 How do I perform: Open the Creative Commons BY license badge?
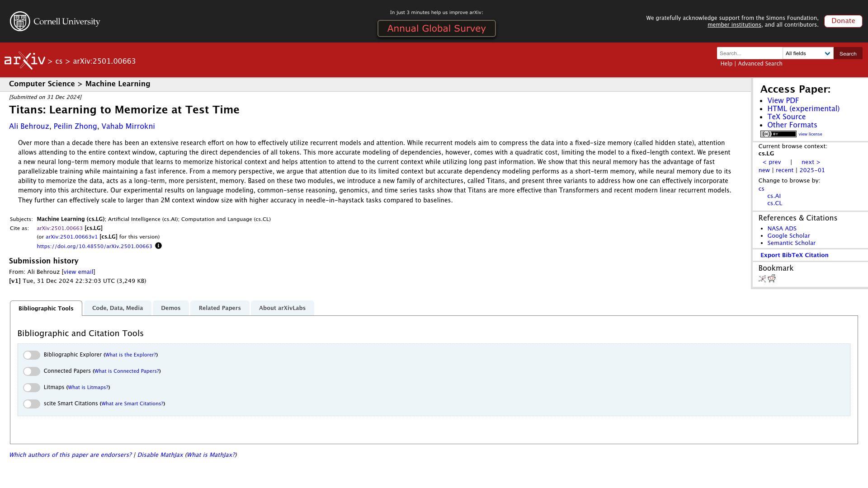tap(778, 134)
